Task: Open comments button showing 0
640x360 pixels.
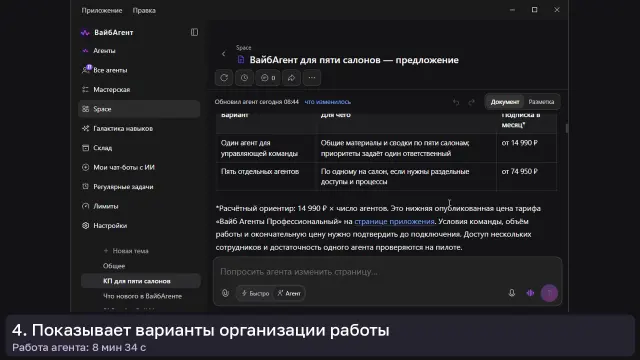Action: 268,78
